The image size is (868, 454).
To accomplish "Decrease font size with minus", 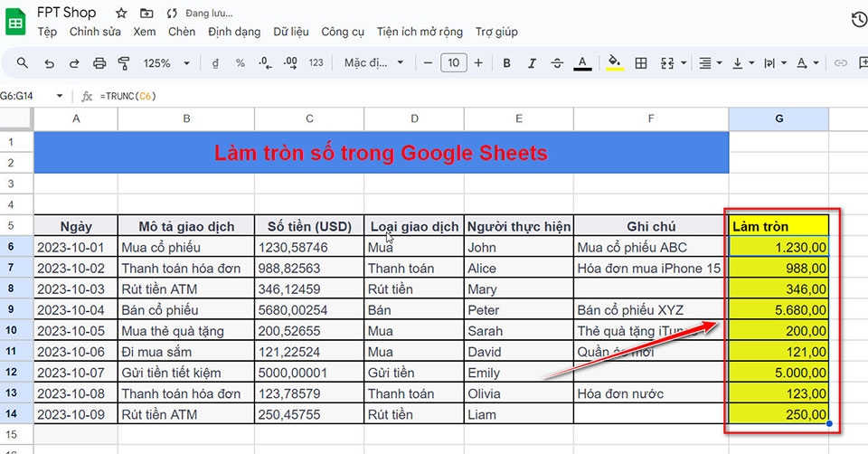I will pyautogui.click(x=428, y=63).
